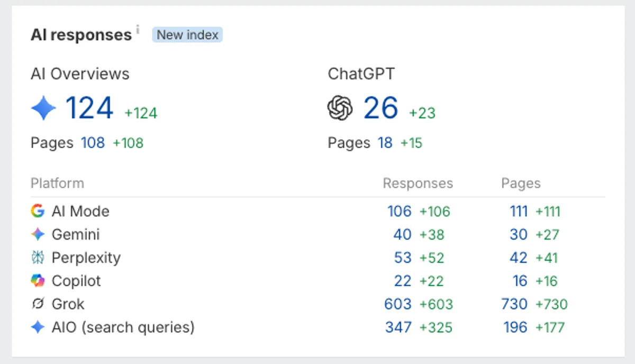Click the Gemini star icon
This screenshot has height=364, width=635.
38,234
